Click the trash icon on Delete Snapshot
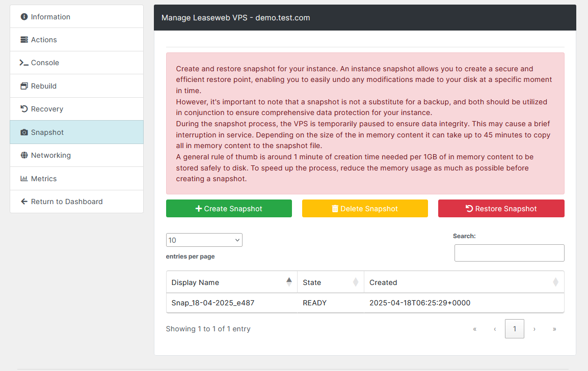Viewport: 588px width, 371px height. click(x=335, y=209)
